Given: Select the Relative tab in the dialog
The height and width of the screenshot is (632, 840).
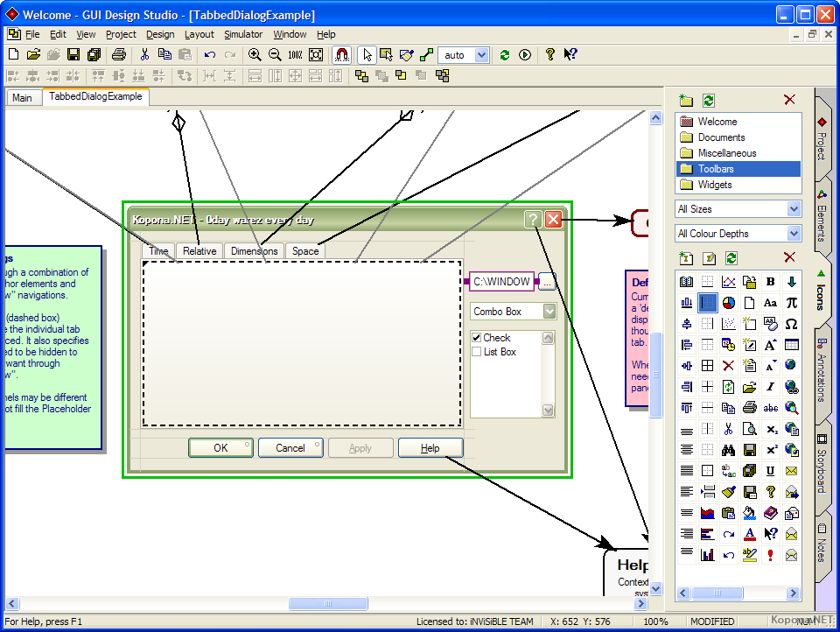Looking at the screenshot, I should pyautogui.click(x=199, y=251).
